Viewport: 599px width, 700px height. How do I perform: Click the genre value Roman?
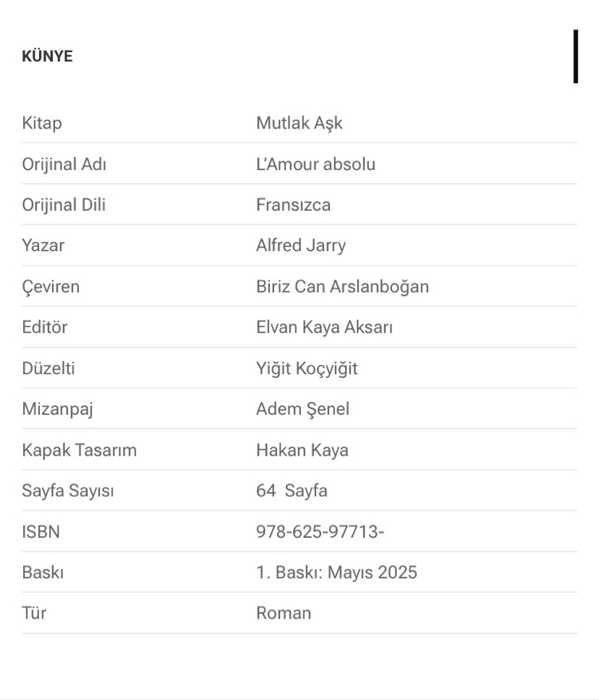click(x=284, y=614)
